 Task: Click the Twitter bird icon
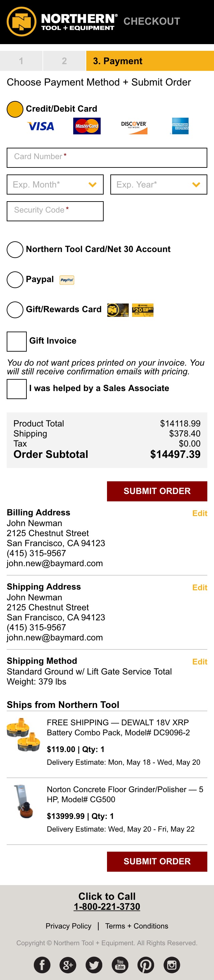coord(94,964)
